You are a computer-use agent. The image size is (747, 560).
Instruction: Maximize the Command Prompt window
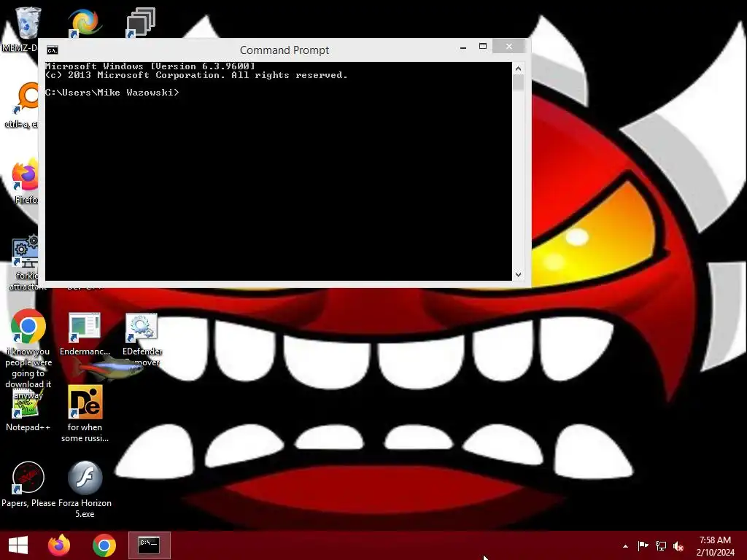pyautogui.click(x=483, y=46)
